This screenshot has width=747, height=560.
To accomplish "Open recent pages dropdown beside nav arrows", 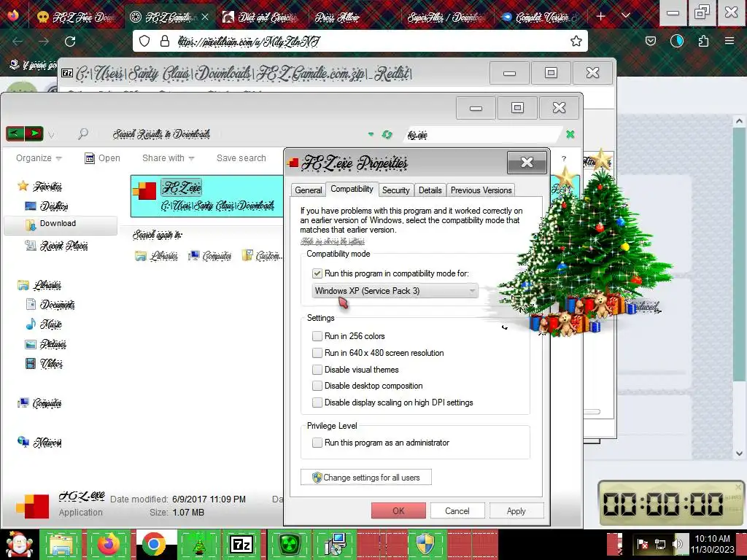I will coord(51,135).
